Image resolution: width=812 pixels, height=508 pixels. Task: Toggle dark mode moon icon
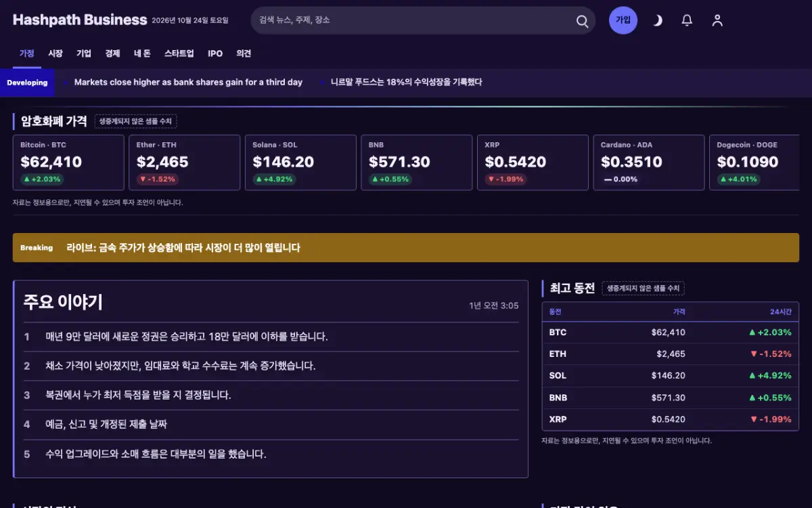pyautogui.click(x=657, y=20)
